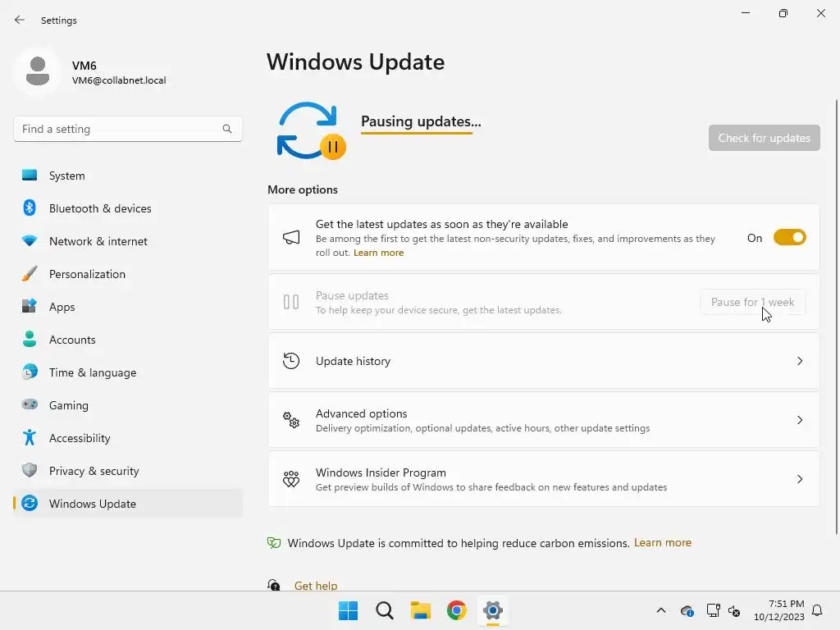Click the Accounts person icon in sidebar
The image size is (840, 630).
click(x=30, y=339)
